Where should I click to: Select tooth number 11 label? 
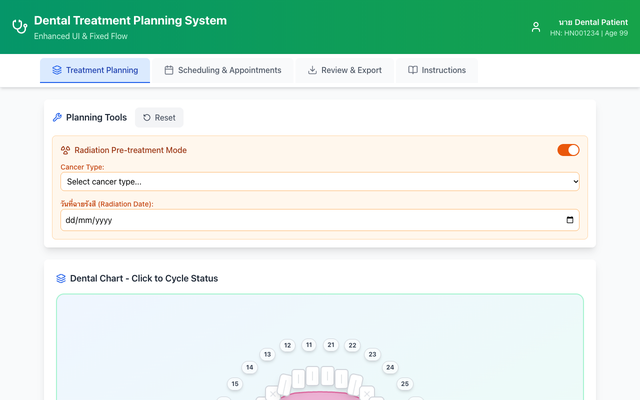pyautogui.click(x=309, y=345)
